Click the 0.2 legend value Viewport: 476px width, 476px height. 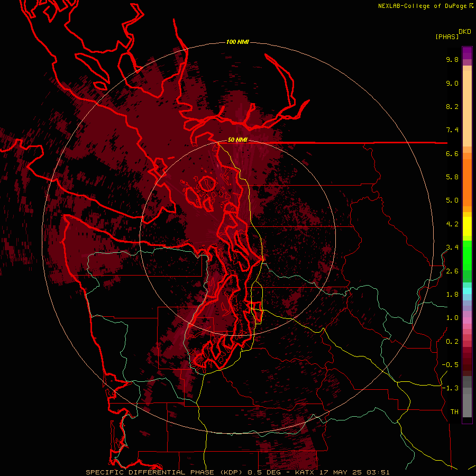(x=452, y=342)
